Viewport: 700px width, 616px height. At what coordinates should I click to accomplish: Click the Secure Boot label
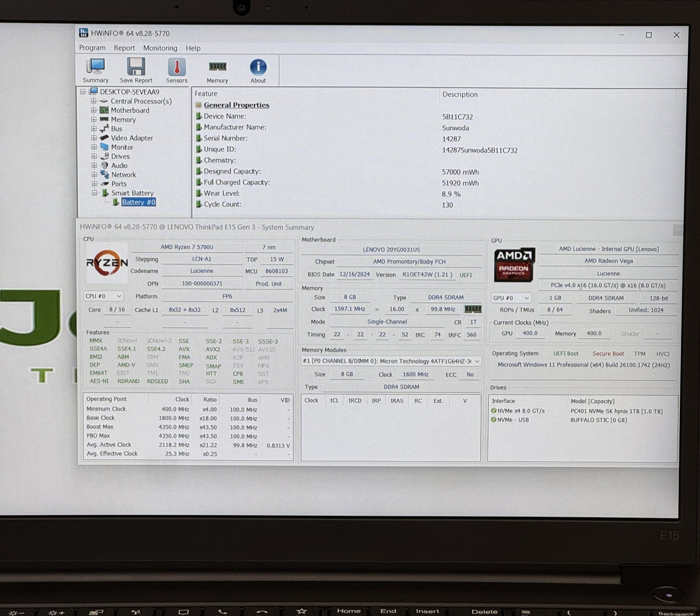[608, 354]
